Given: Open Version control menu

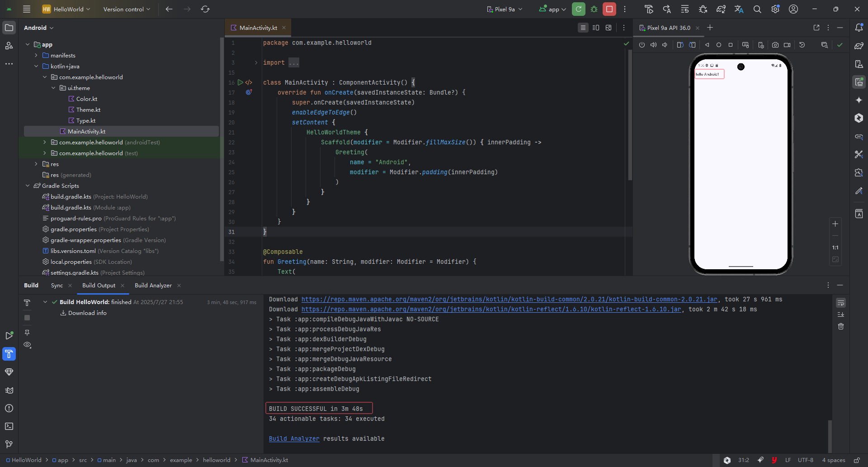Looking at the screenshot, I should (x=127, y=9).
